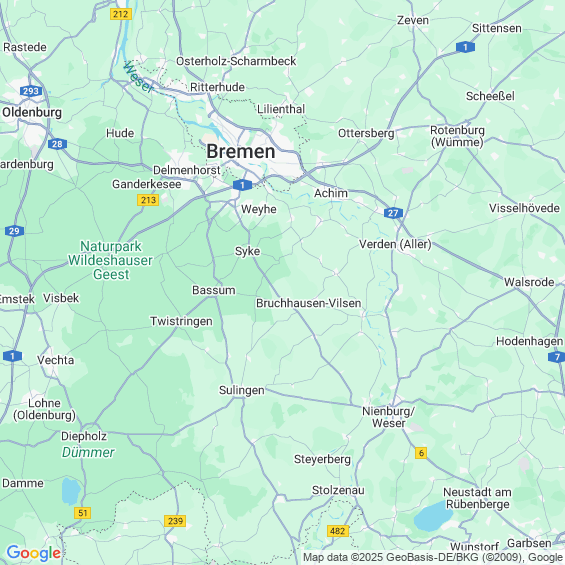
Task: Click the Dümmer lake label
Action: point(88,452)
